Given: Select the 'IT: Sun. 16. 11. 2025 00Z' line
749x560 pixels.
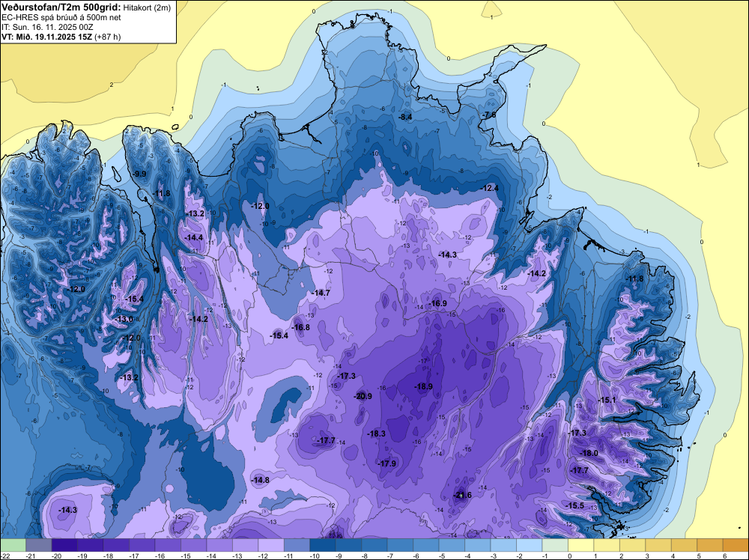Looking at the screenshot, I should tap(47, 27).
